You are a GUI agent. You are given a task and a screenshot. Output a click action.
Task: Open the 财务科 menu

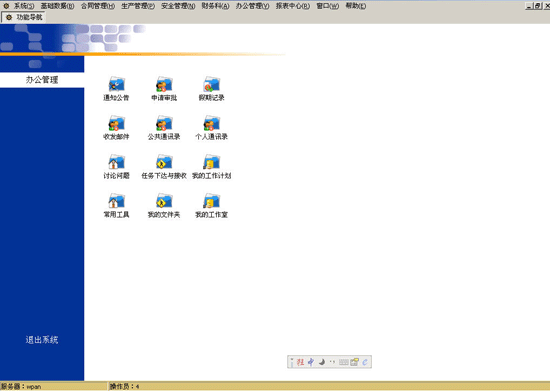(x=215, y=6)
